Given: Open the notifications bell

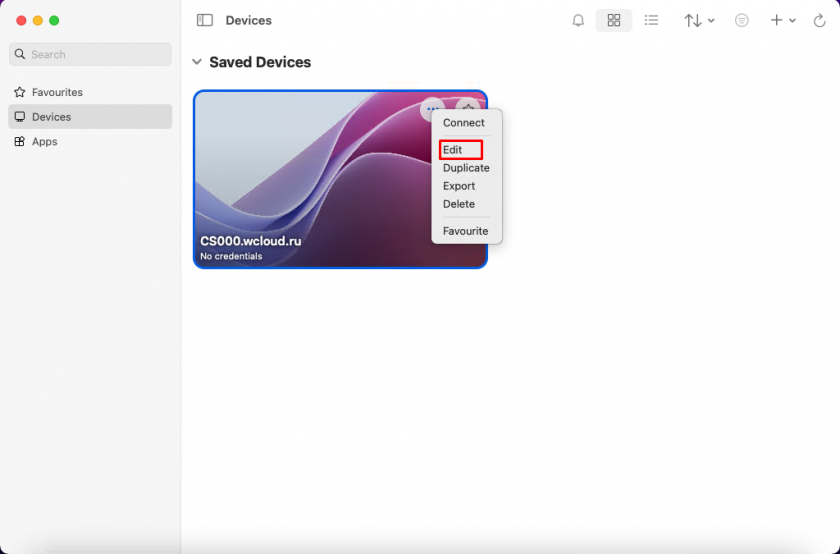Looking at the screenshot, I should click(x=578, y=20).
